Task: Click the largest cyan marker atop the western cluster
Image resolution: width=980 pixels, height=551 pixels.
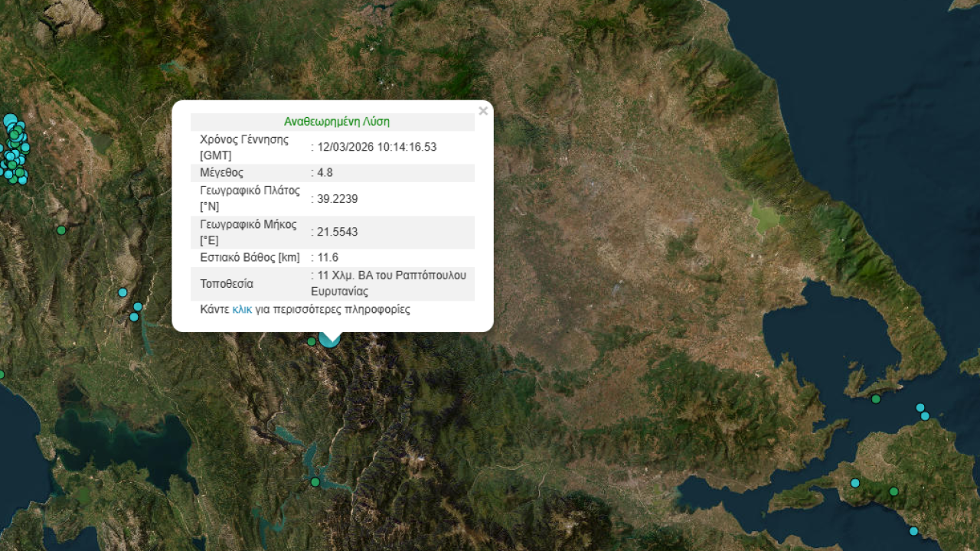Action: click(10, 120)
